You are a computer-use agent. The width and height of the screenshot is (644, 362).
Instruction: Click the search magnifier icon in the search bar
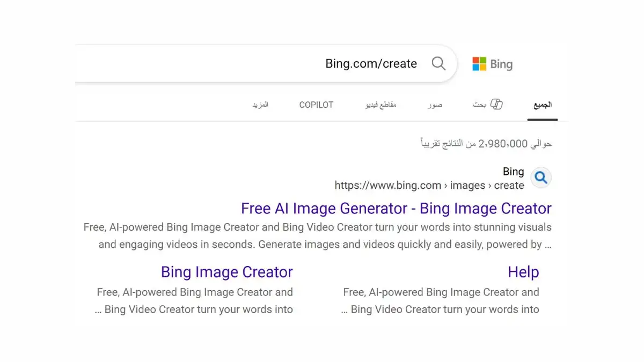(x=438, y=63)
